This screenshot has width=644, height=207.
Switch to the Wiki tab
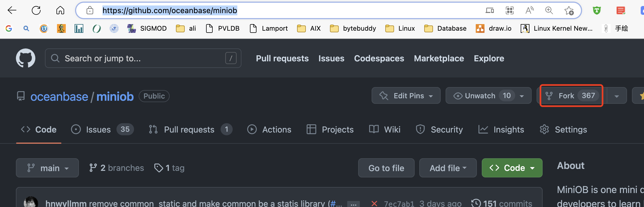(384, 130)
